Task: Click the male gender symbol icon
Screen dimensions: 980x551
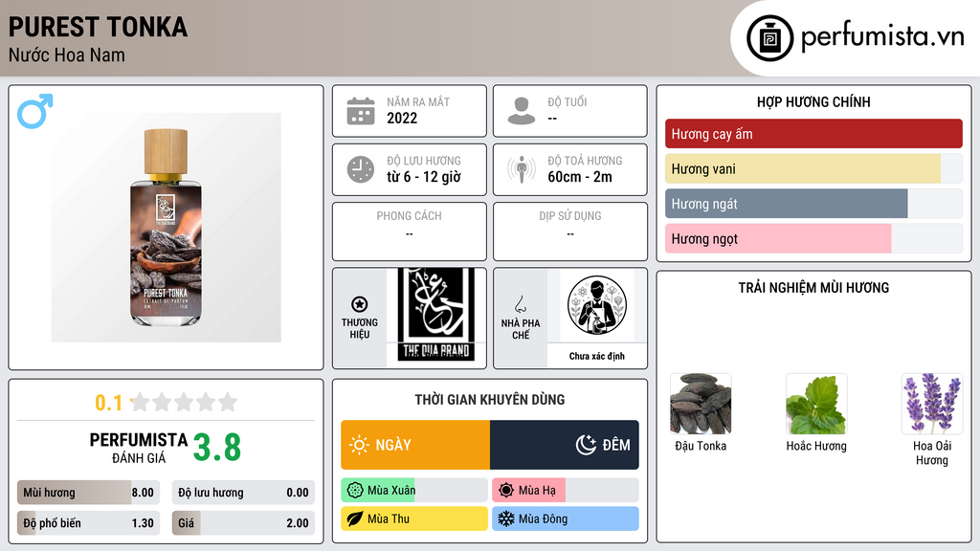Action: click(x=35, y=111)
